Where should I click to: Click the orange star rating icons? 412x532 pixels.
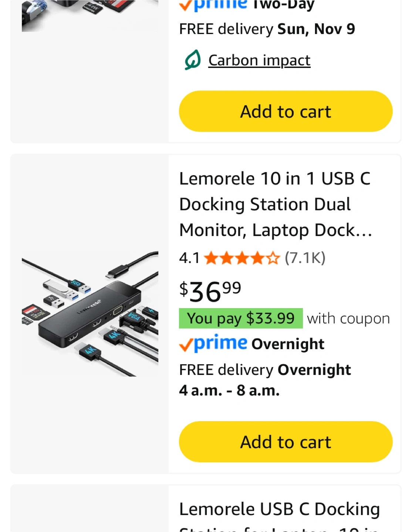(x=242, y=258)
